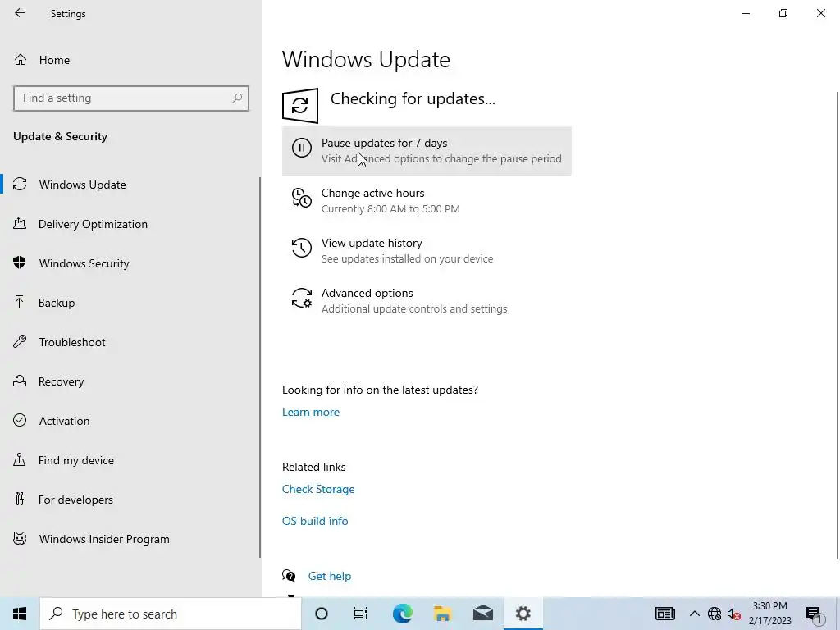840x630 pixels.
Task: Open File Explorer from the taskbar
Action: (x=442, y=614)
